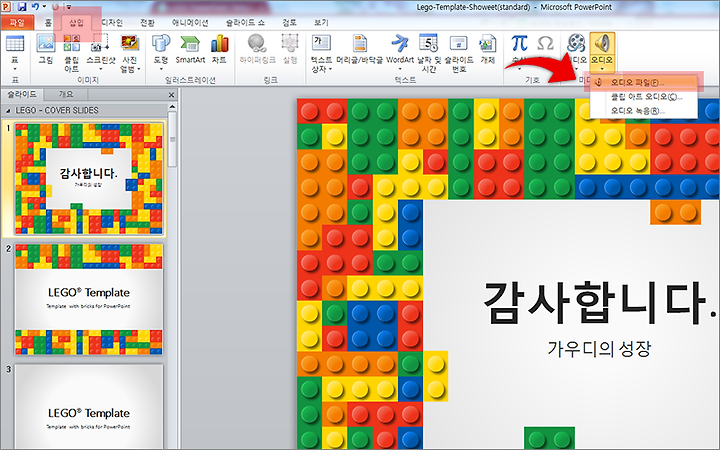Open the 검토 review tab

[x=289, y=22]
